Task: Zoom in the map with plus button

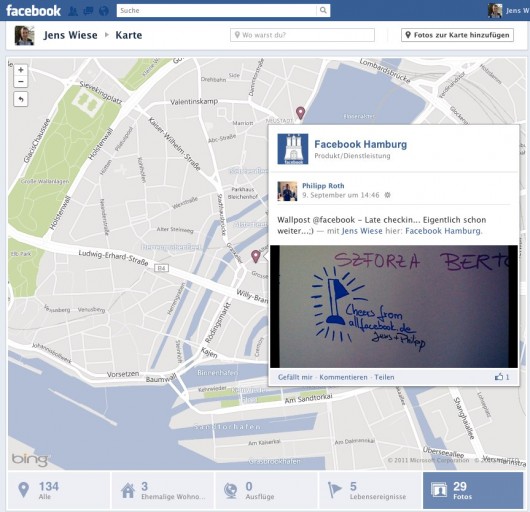Action: [x=21, y=70]
